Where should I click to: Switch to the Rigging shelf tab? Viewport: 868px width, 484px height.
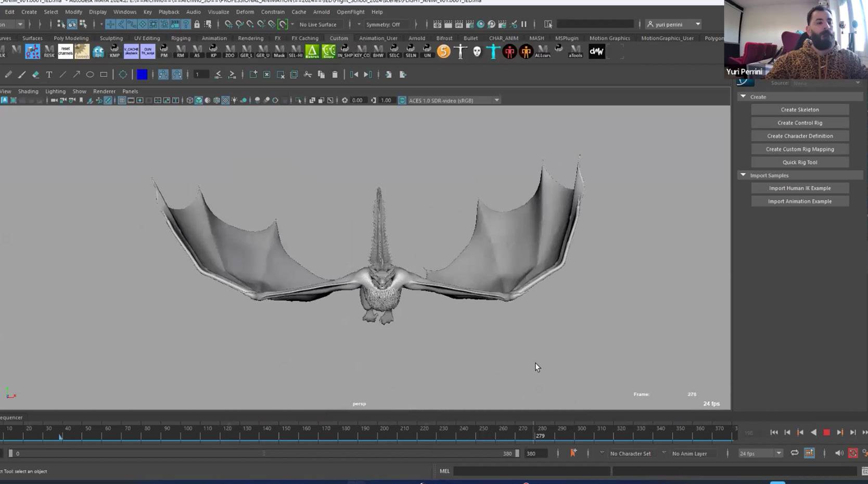(x=181, y=38)
